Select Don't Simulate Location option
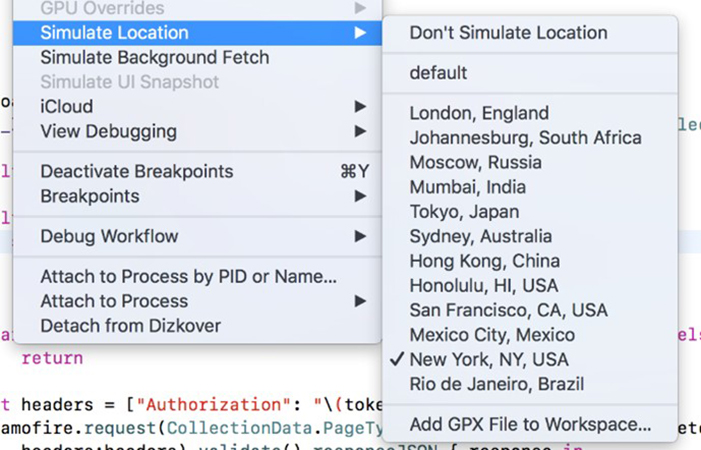The height and width of the screenshot is (450, 701). 508,33
